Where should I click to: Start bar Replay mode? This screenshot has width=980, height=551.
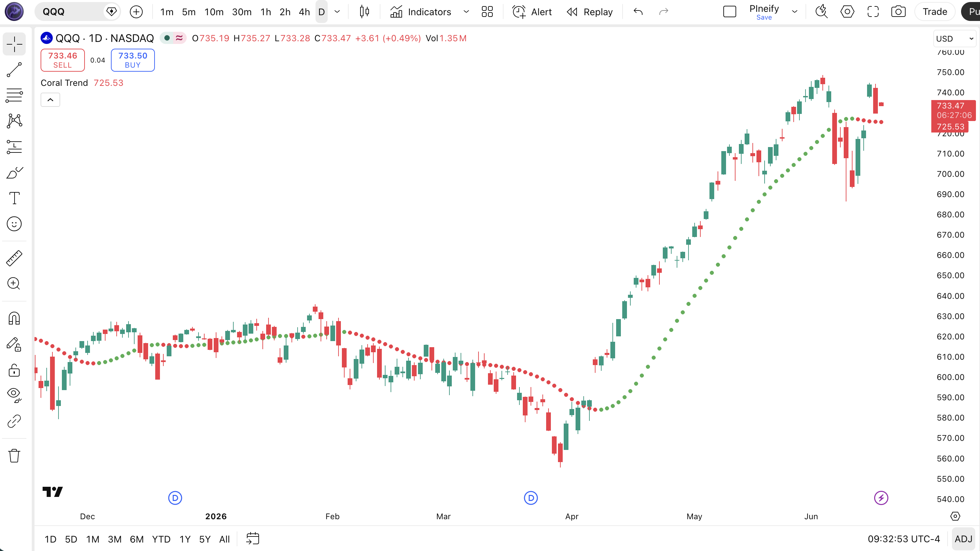coord(590,12)
